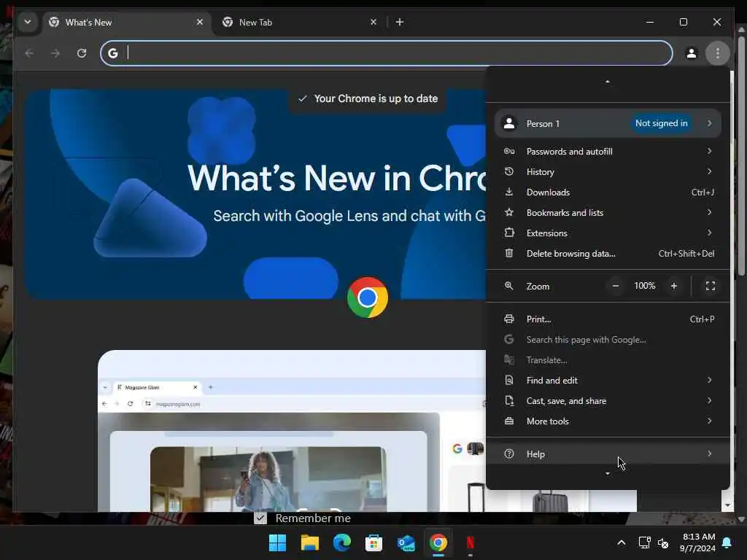Open Netflix from the taskbar

(x=471, y=542)
